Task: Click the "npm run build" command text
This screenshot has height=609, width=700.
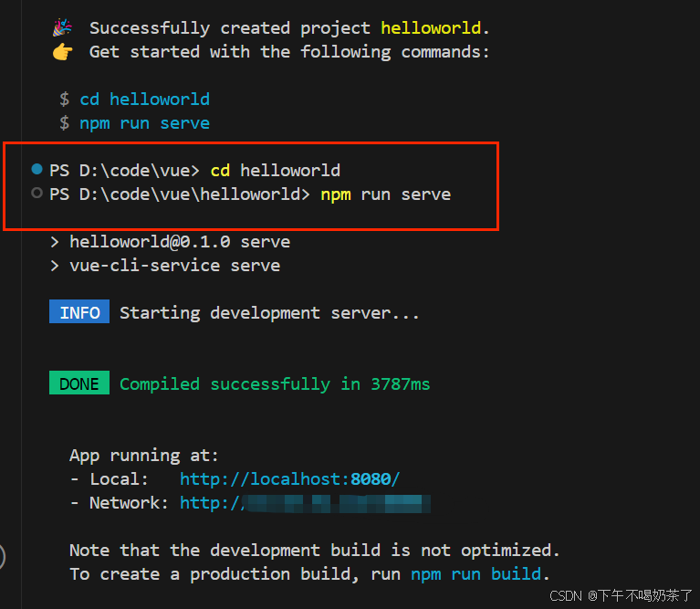Action: tap(476, 574)
